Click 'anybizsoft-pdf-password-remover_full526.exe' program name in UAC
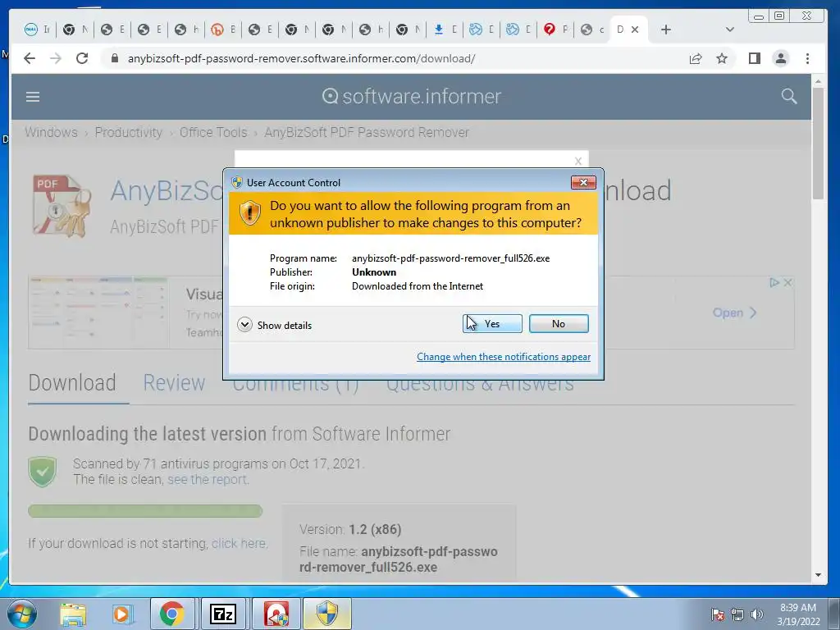This screenshot has height=630, width=840. [450, 258]
